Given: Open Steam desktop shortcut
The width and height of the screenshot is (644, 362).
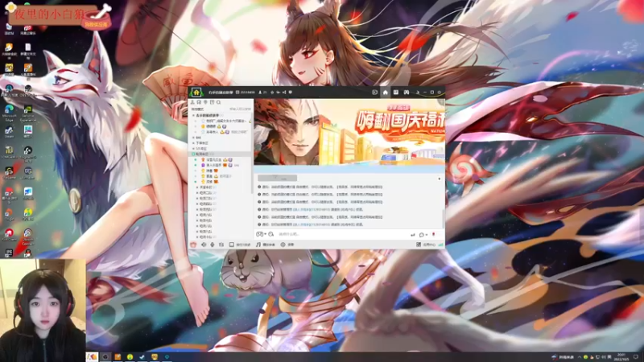Looking at the screenshot, I should pyautogui.click(x=9, y=132).
